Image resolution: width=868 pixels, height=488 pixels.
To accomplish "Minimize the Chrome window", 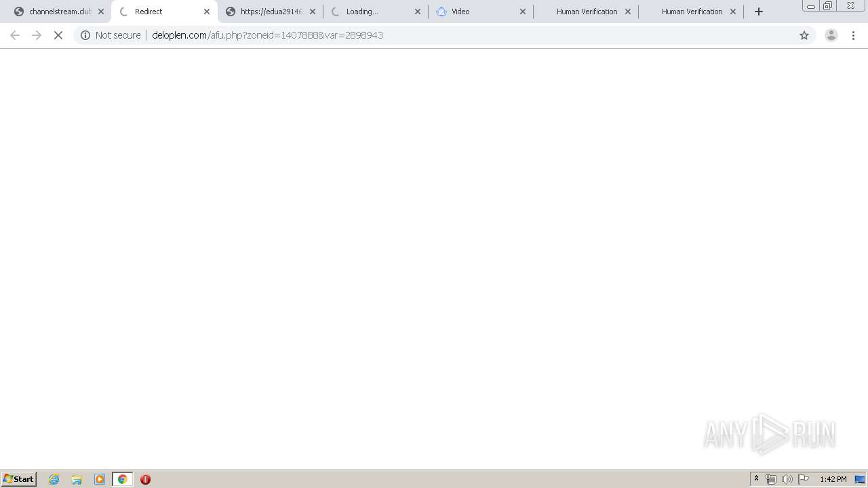I will pyautogui.click(x=810, y=6).
